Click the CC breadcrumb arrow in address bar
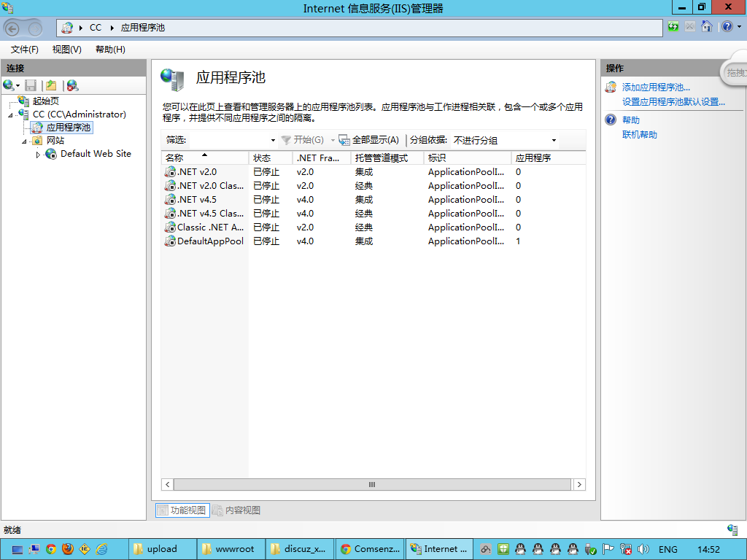This screenshot has height=560, width=747. [112, 28]
